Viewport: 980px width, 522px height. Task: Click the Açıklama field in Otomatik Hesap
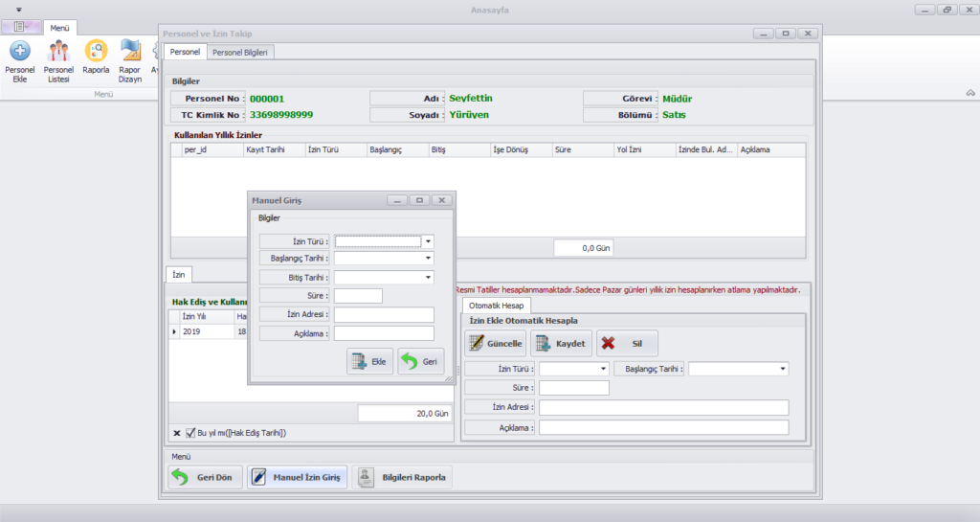[663, 427]
